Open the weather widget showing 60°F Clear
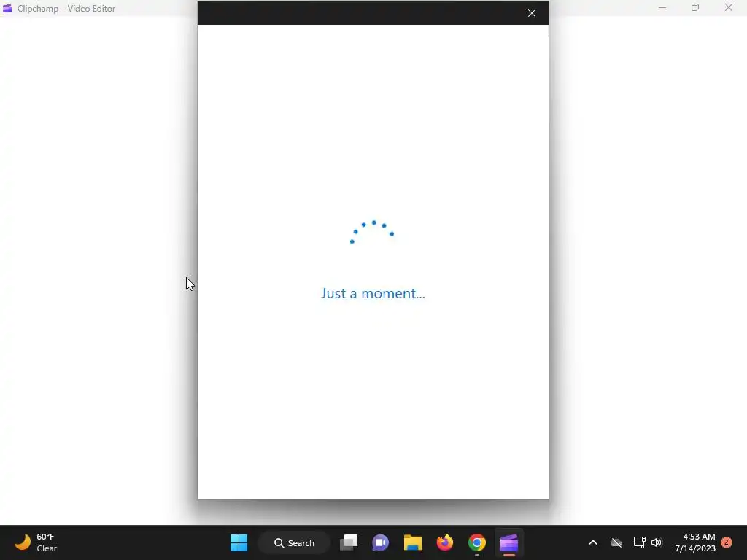 click(36, 542)
